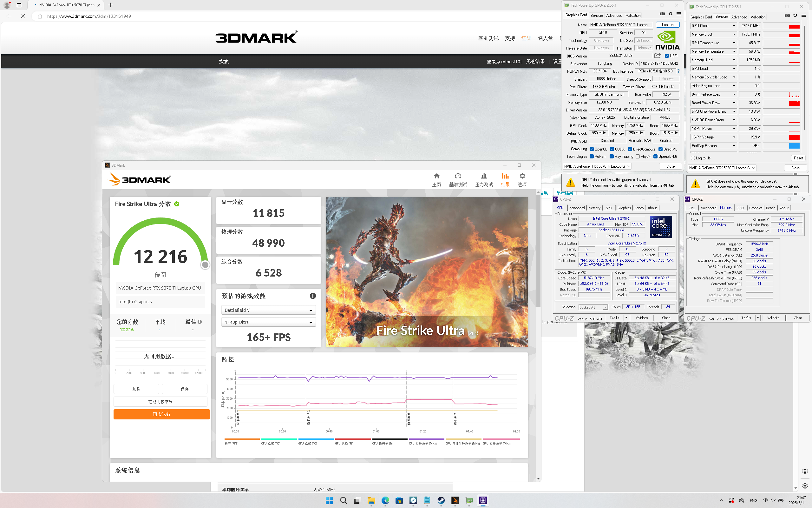Toggle the Vulkan checkbox
Image resolution: width=812 pixels, height=508 pixels.
[x=592, y=157]
